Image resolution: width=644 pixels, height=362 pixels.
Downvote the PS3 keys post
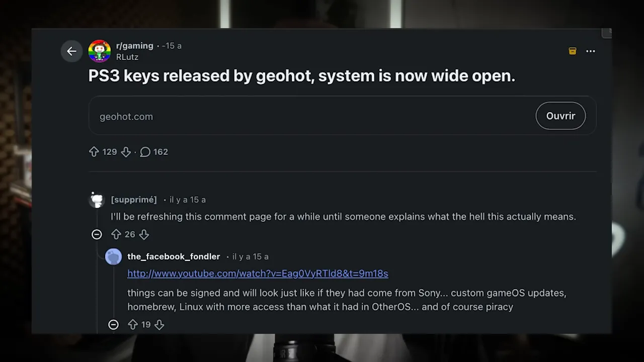click(126, 151)
